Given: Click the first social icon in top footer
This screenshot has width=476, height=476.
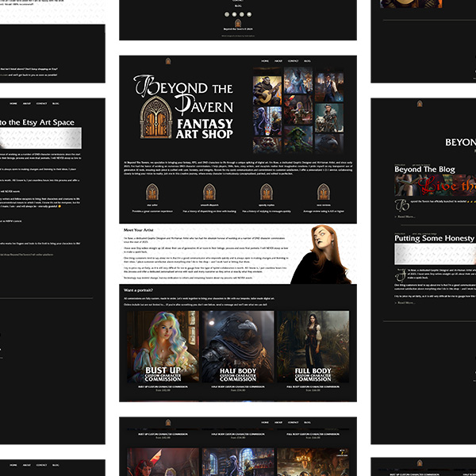Looking at the screenshot, I should pyautogui.click(x=225, y=13).
